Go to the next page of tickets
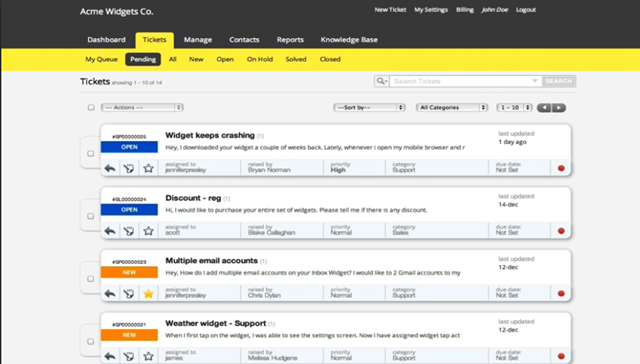640x364 pixels. pos(559,108)
